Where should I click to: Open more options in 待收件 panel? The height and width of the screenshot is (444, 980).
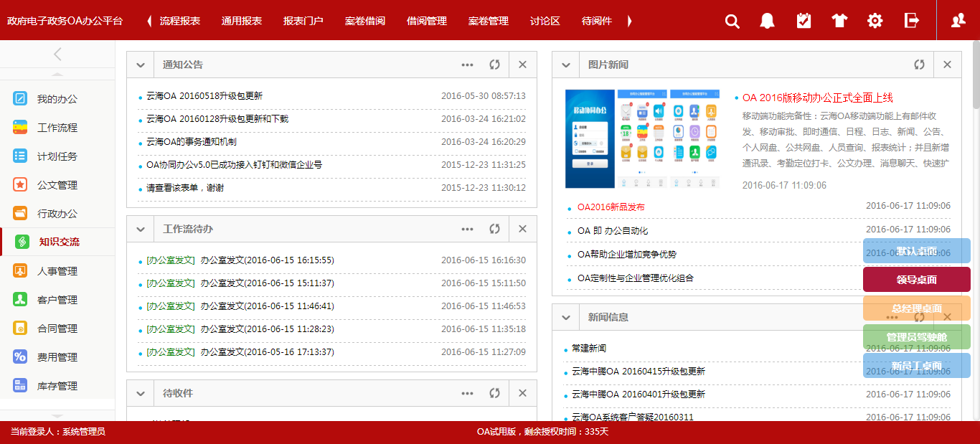468,393
